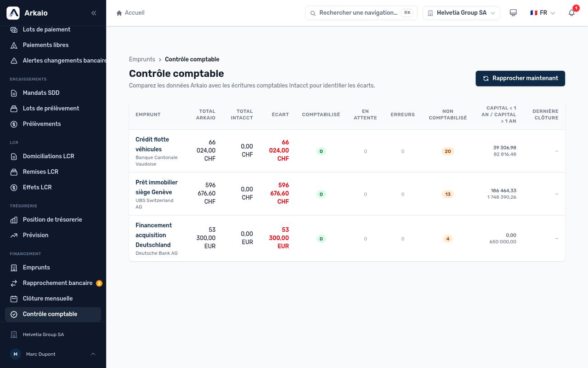Click Helvetia Group SA in sidebar footer
The width and height of the screenshot is (588, 368).
pyautogui.click(x=43, y=334)
